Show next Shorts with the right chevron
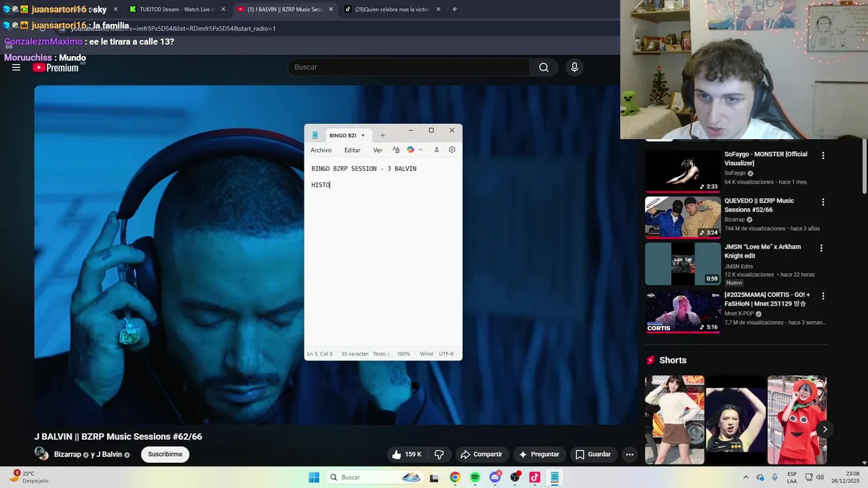The image size is (868, 488). pos(825,429)
